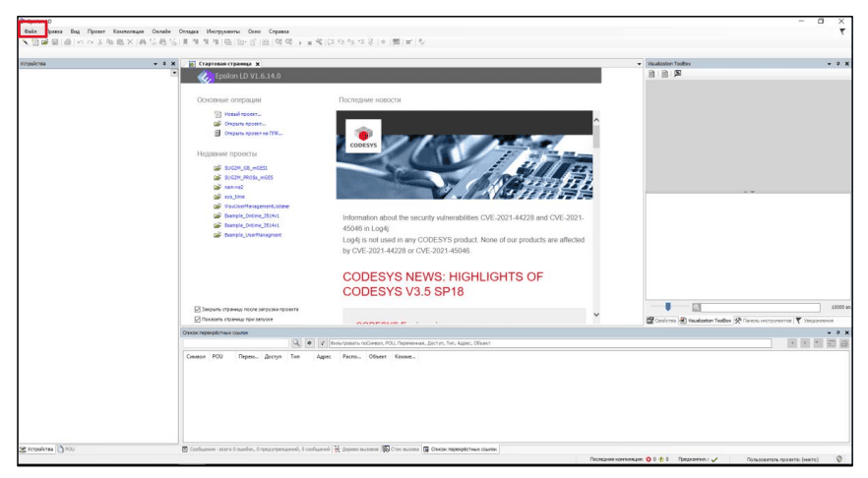Adjust the zoom slider in Visualization Toolbox
The height and width of the screenshot is (478, 868).
(667, 307)
